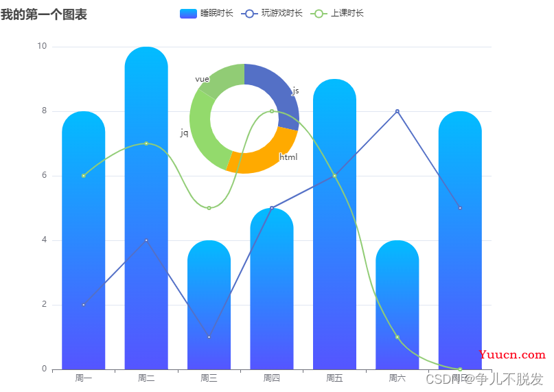Click the 周一 sleep bar
The width and height of the screenshot is (554, 392).
(83, 240)
